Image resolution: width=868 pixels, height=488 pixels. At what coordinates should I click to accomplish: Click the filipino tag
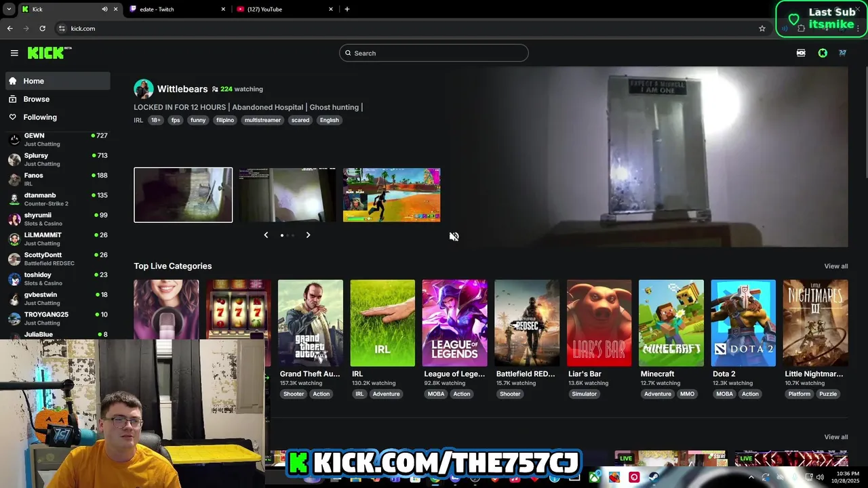(x=225, y=120)
